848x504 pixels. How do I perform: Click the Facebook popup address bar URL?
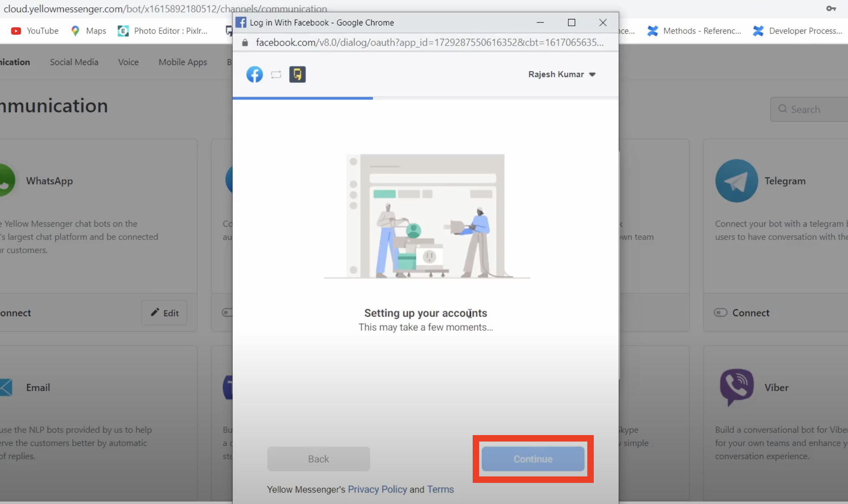coord(430,43)
